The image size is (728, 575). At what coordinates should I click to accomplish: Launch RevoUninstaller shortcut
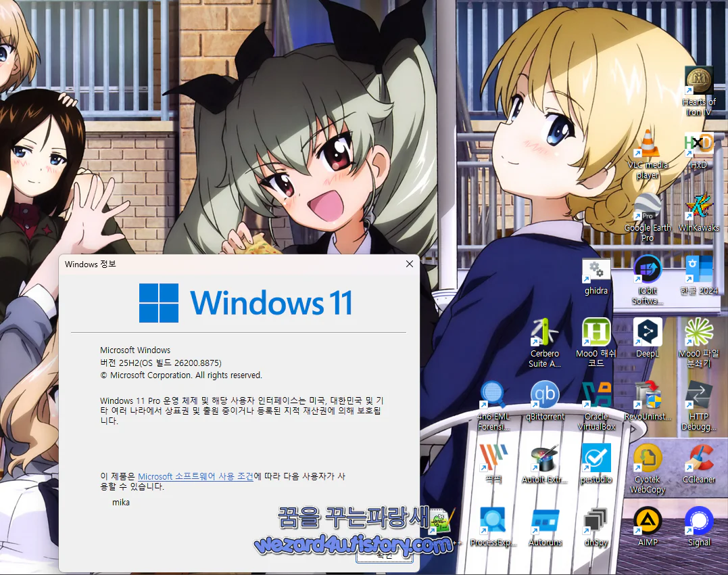(647, 401)
